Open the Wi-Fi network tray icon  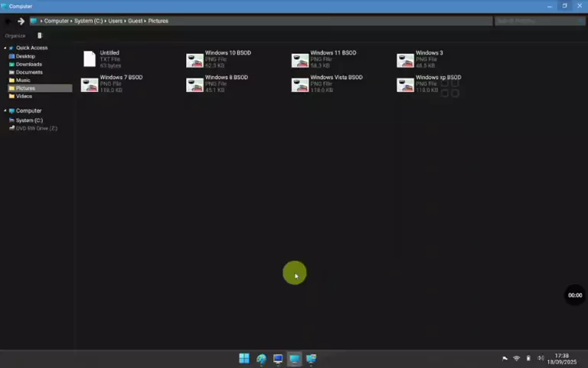(x=516, y=358)
